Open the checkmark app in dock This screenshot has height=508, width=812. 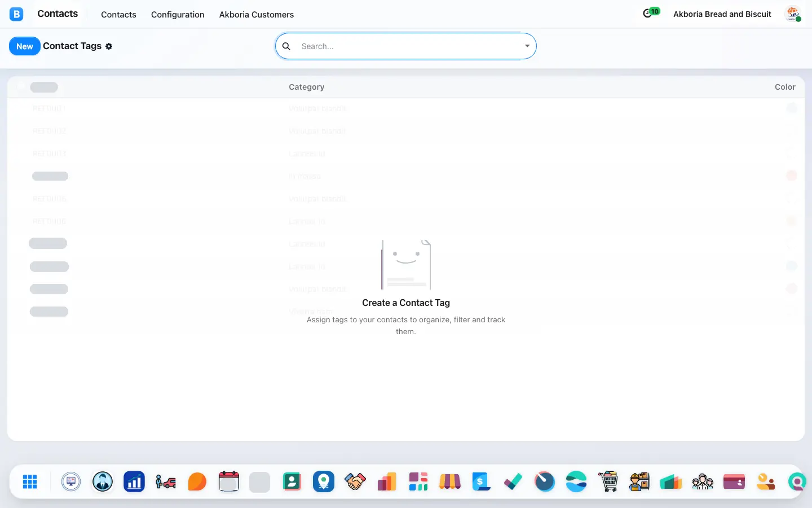(x=513, y=481)
